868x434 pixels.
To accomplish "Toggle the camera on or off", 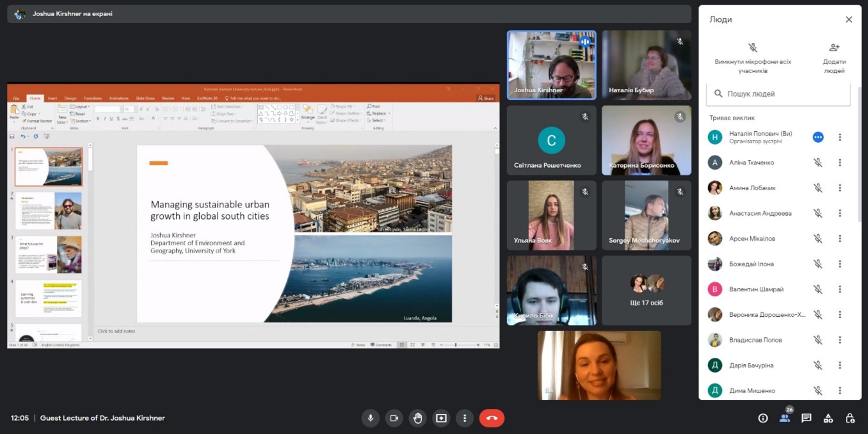I will tap(394, 418).
